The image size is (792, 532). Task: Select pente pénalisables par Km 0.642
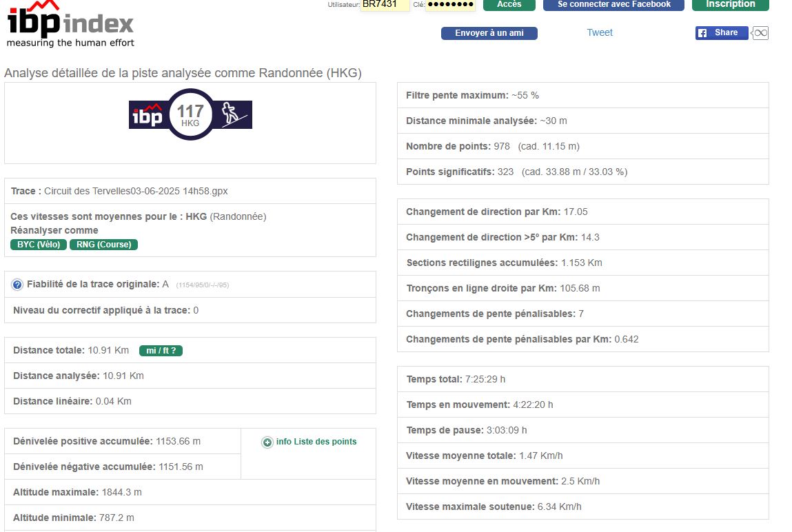tap(522, 339)
